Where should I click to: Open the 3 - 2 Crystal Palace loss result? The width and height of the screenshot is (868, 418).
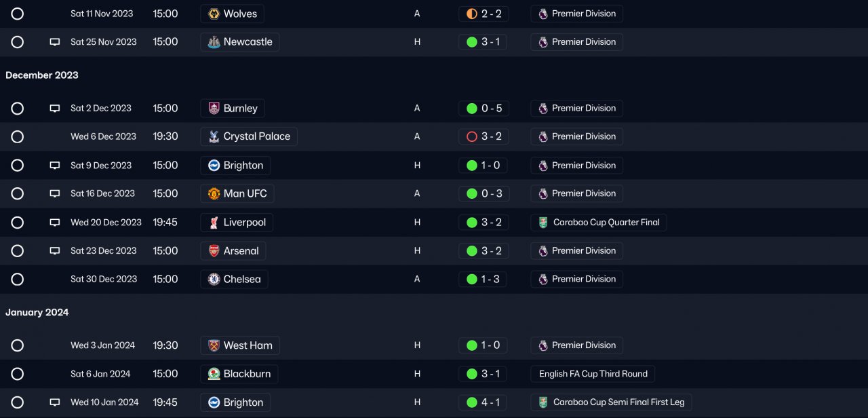tap(484, 137)
